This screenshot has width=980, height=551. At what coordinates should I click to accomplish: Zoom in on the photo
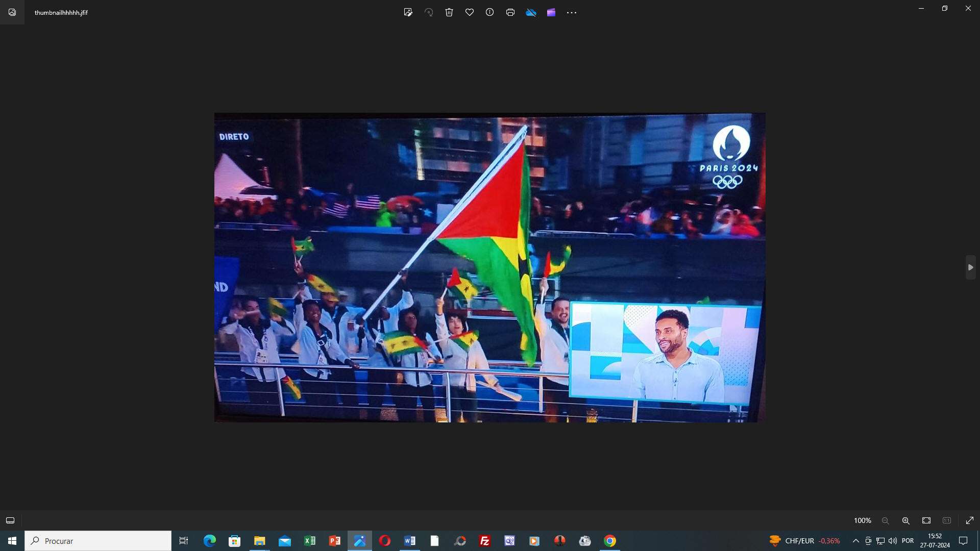click(906, 520)
